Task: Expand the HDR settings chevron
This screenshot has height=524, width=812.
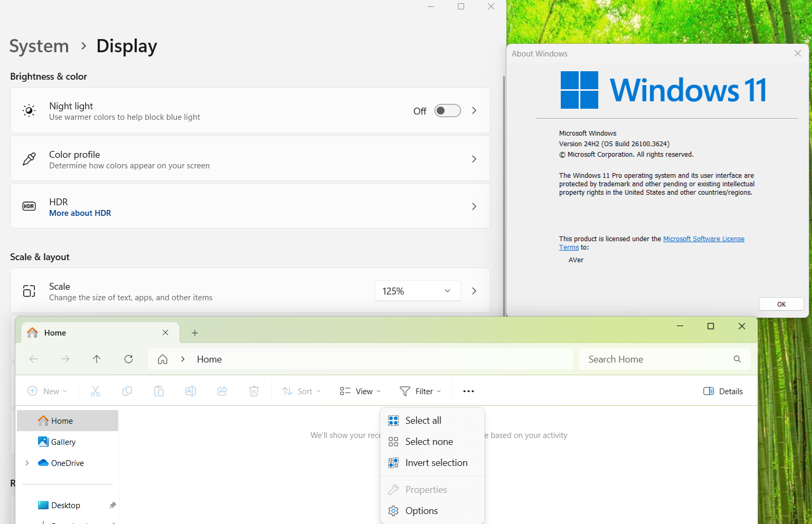Action: pos(474,206)
